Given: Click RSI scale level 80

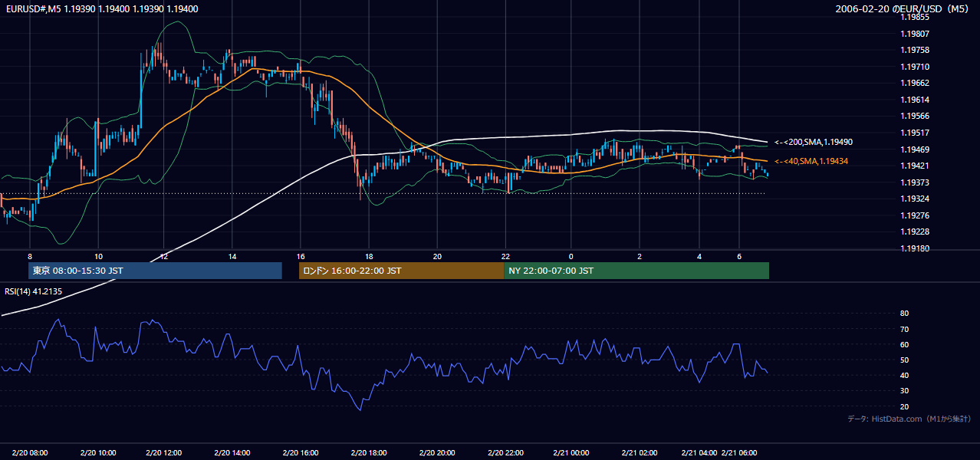Looking at the screenshot, I should tap(904, 314).
